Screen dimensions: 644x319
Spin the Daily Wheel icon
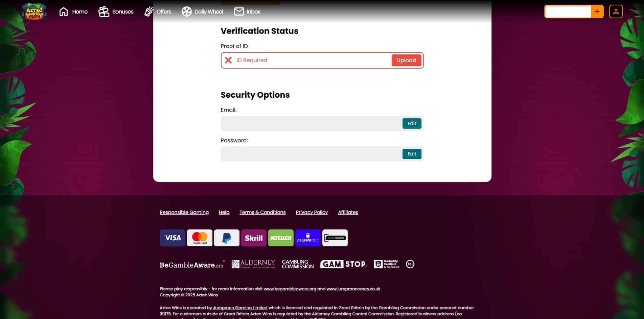pos(186,11)
